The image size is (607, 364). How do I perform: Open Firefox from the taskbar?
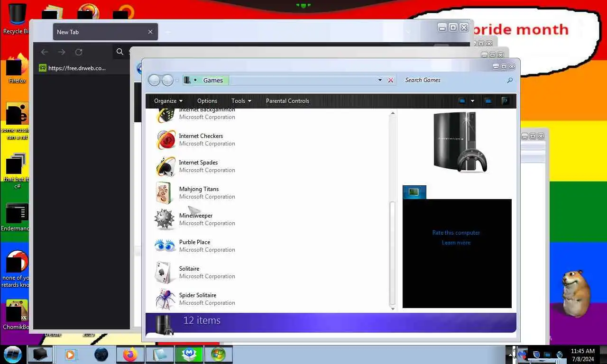130,355
